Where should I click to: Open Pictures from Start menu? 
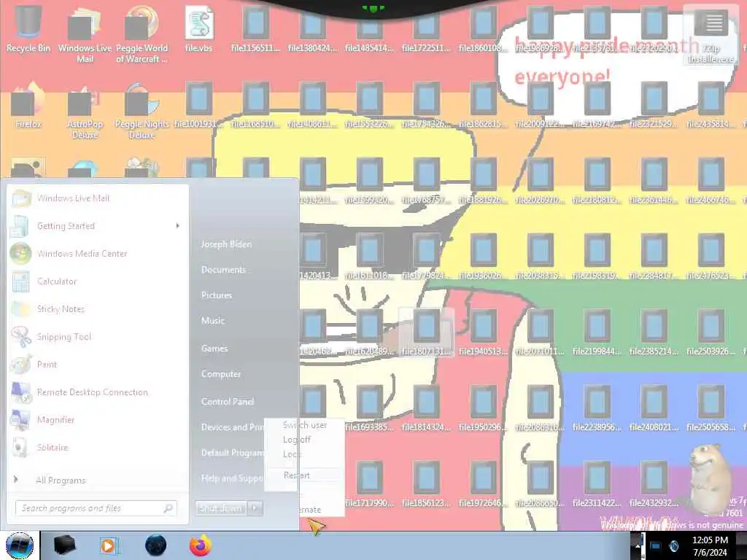(x=217, y=295)
